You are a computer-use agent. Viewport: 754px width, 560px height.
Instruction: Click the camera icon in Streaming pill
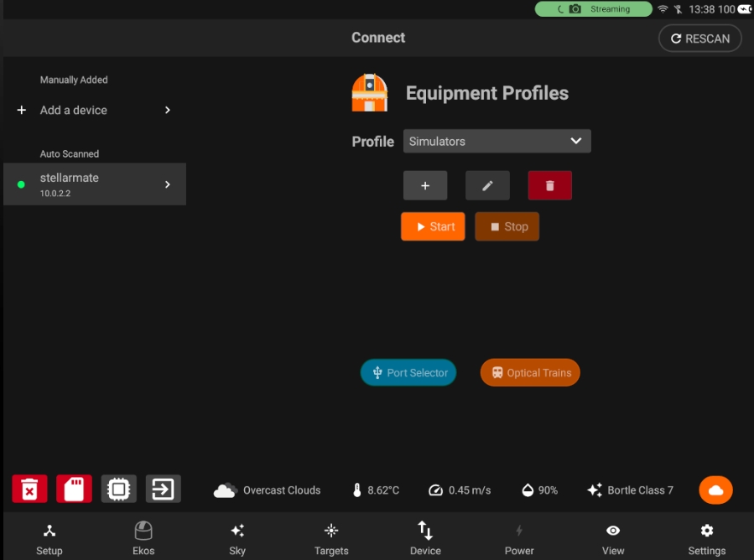pyautogui.click(x=575, y=9)
